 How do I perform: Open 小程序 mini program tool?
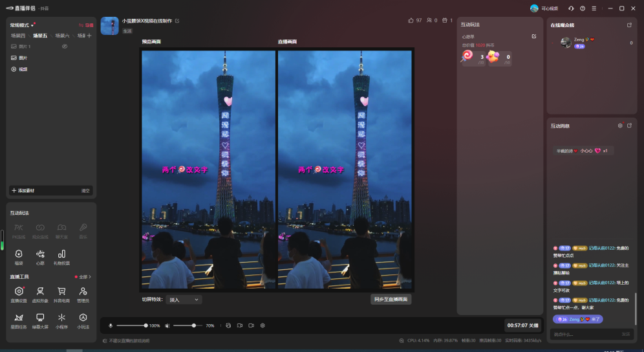click(x=61, y=321)
